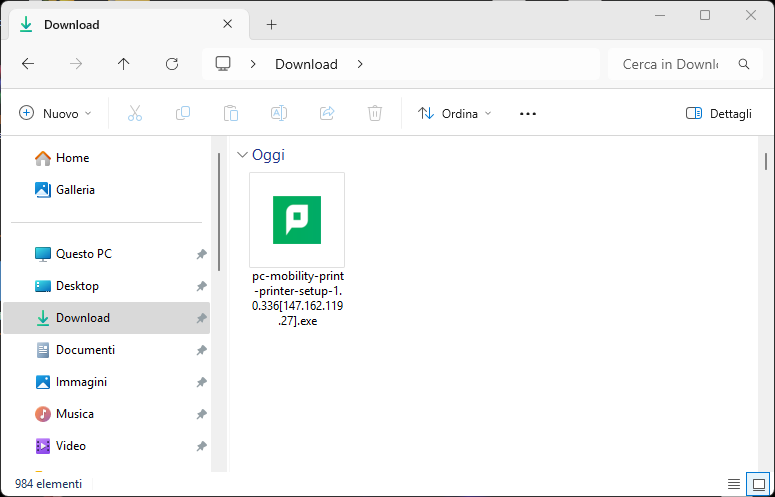This screenshot has width=775, height=497.
Task: Select the pc-mobility-print installer thumbnail
Action: (297, 220)
